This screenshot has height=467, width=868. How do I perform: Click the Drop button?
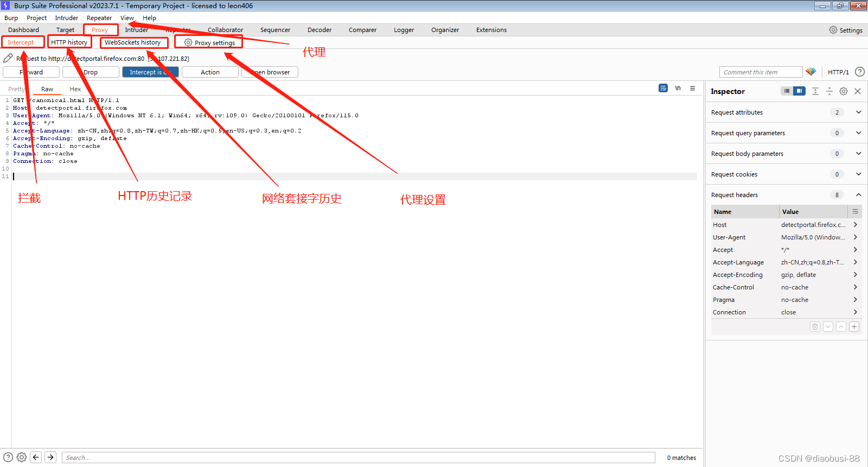[91, 72]
